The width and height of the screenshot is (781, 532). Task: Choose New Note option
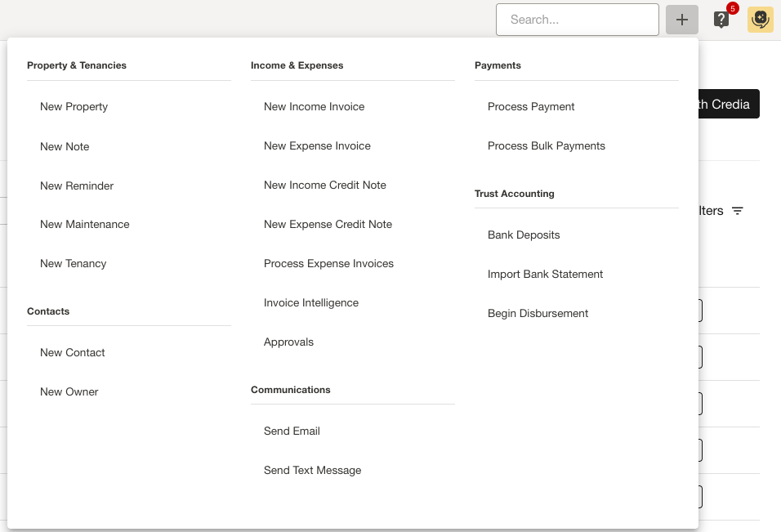pyautogui.click(x=65, y=147)
